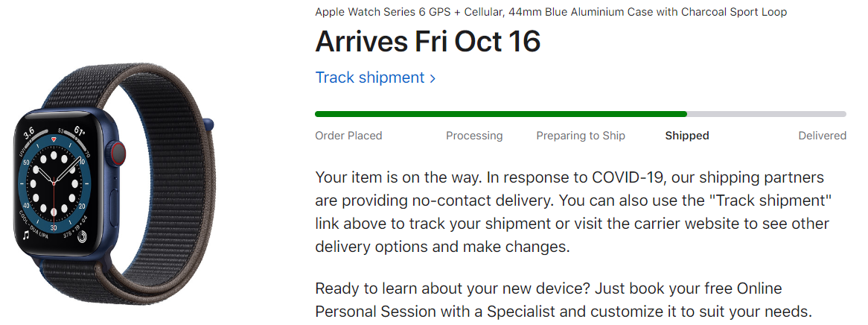Click the Apple Watch Series 6 product title
The height and width of the screenshot is (325, 868).
tap(551, 12)
